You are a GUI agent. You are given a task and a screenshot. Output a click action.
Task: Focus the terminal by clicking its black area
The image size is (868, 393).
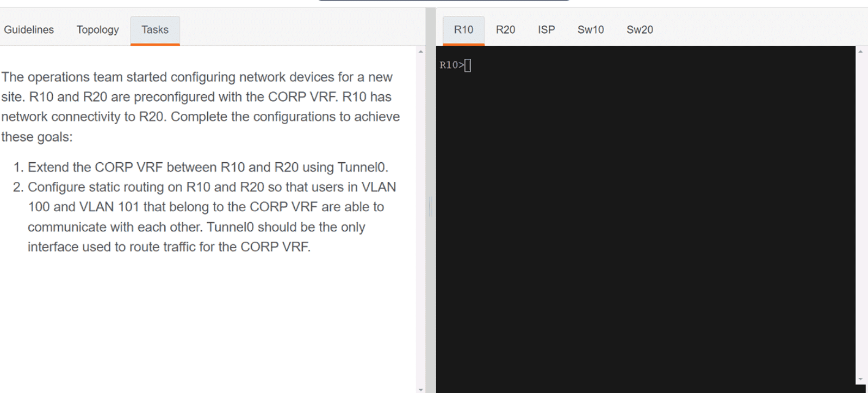coord(645,218)
